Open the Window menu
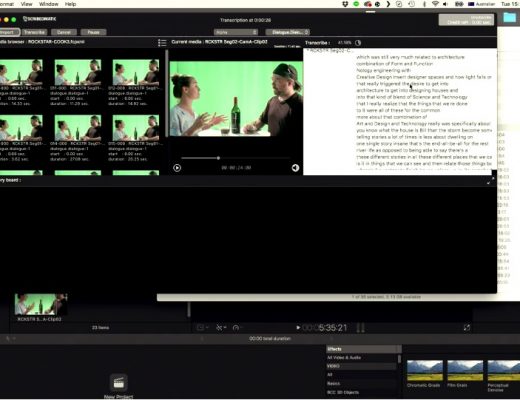 49,4
